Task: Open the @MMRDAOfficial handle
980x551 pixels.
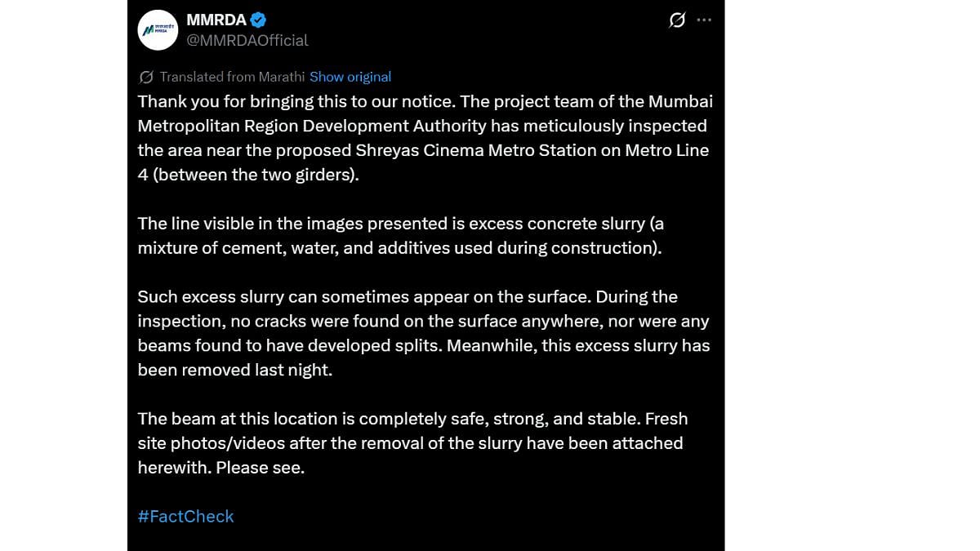Action: click(x=247, y=40)
